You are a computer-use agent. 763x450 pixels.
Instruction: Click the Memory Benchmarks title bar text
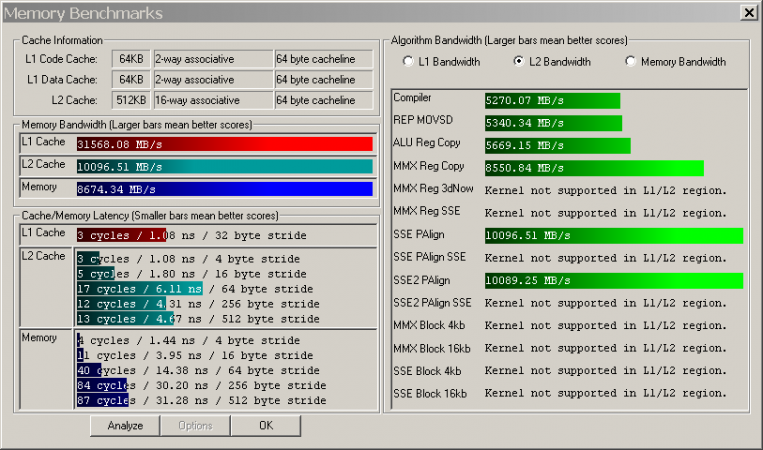point(83,13)
